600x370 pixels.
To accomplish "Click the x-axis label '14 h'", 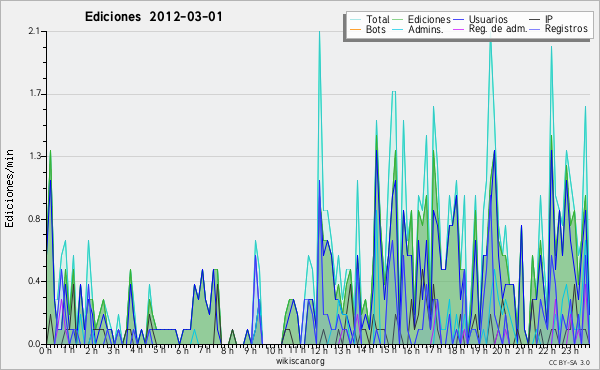I will [365, 350].
